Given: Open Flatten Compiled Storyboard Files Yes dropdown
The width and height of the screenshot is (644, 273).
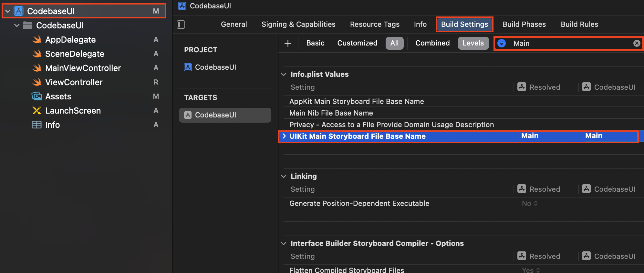Looking at the screenshot, I should [531, 270].
